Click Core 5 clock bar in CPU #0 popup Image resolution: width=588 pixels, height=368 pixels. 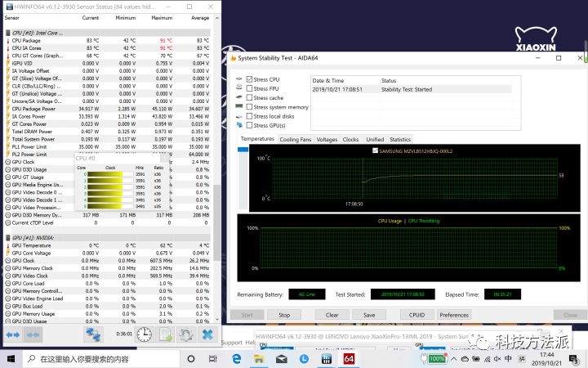click(x=110, y=206)
